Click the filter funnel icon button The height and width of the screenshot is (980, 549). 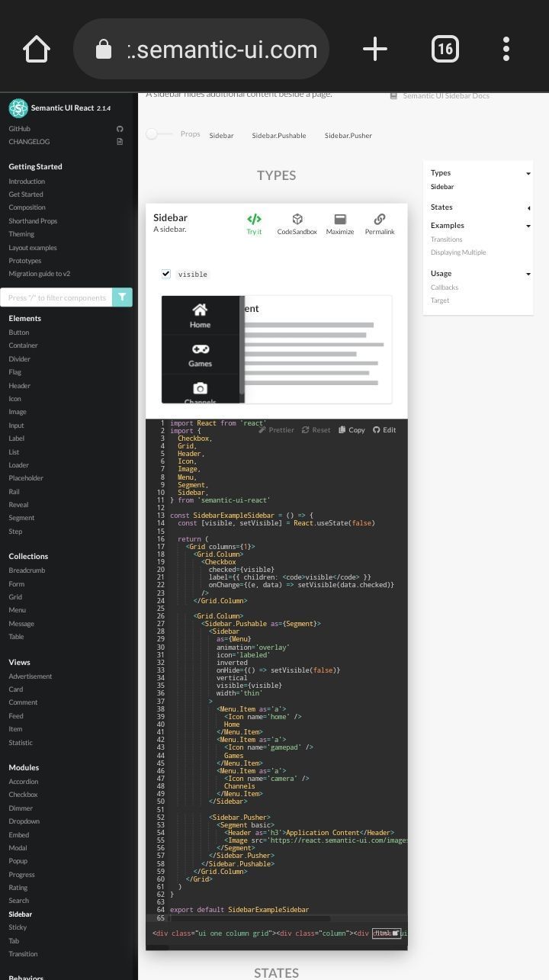click(122, 297)
